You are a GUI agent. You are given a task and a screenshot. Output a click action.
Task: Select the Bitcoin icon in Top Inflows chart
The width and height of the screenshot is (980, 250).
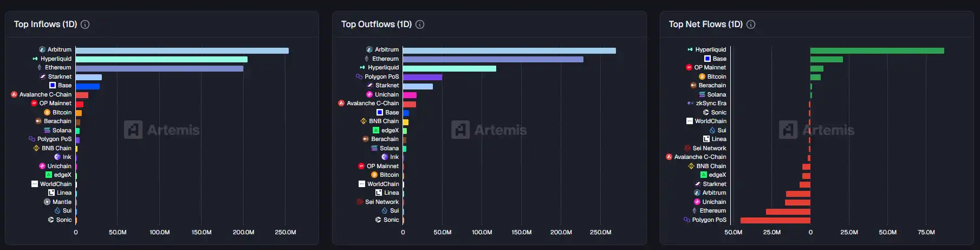(x=47, y=112)
